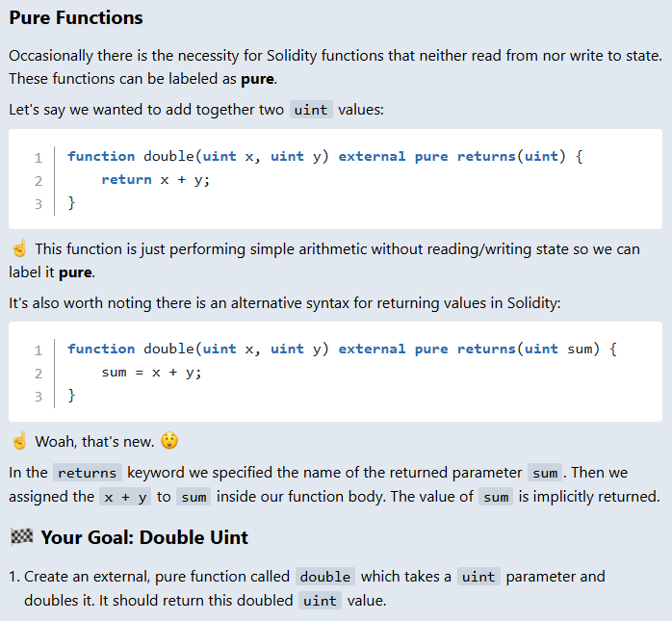Click the "Pure Functions" heading
This screenshot has width=672, height=621.
[x=76, y=18]
